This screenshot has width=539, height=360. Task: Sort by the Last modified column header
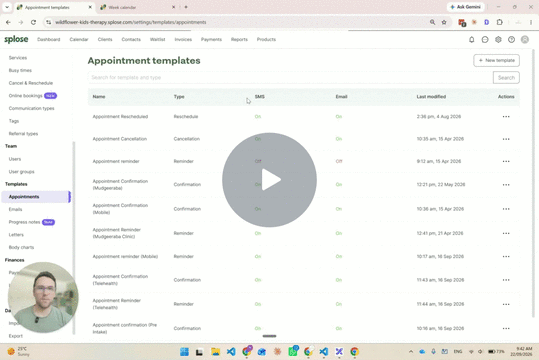(431, 97)
